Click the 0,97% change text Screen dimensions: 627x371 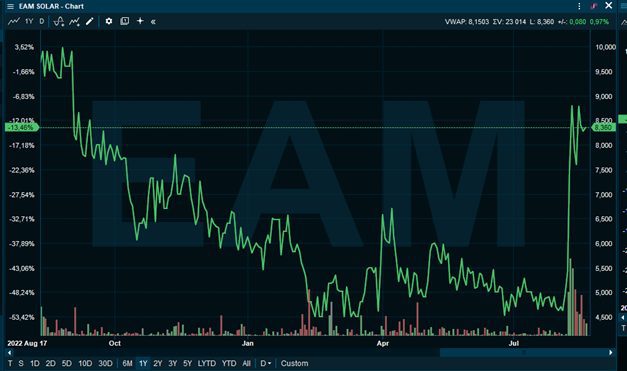click(x=599, y=22)
